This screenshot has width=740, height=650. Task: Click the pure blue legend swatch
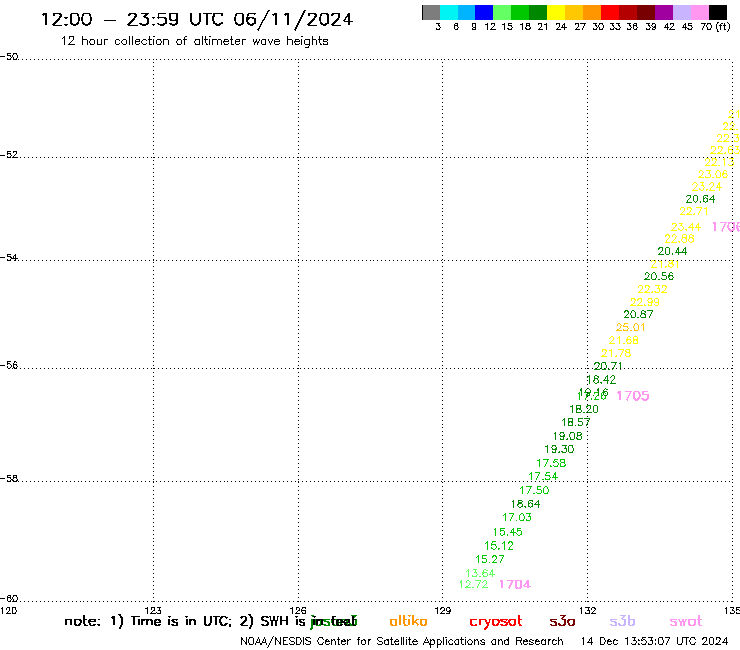pos(484,12)
